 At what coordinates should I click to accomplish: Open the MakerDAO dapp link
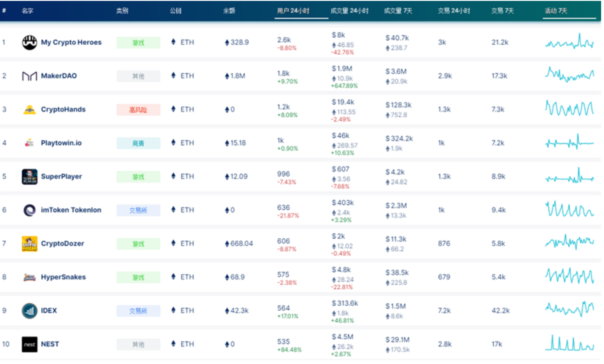(x=59, y=76)
